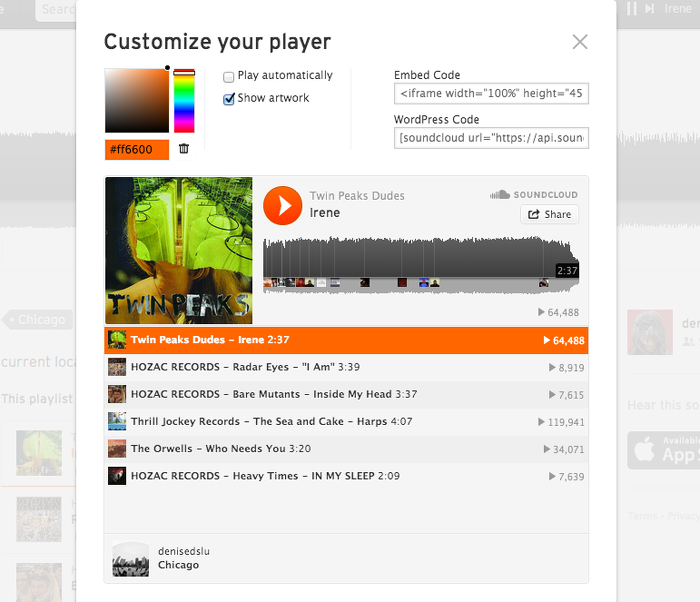Screen dimensions: 700x602
Task: Click the Share button on player
Action: 549,214
